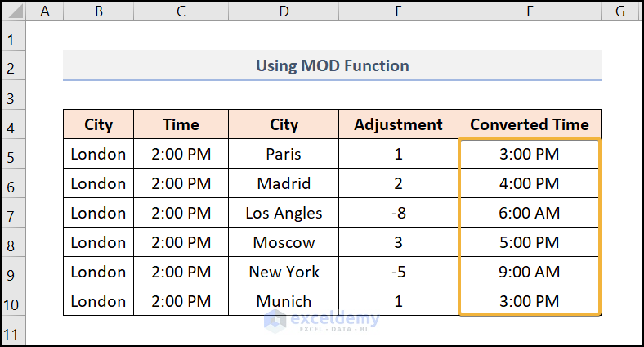Select column B header
The height and width of the screenshot is (347, 644).
click(98, 12)
